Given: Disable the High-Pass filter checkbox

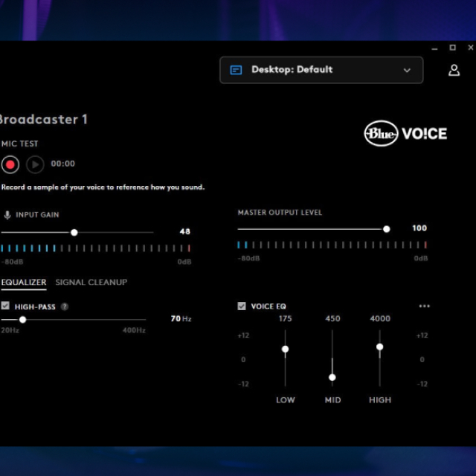Looking at the screenshot, I should [5, 306].
